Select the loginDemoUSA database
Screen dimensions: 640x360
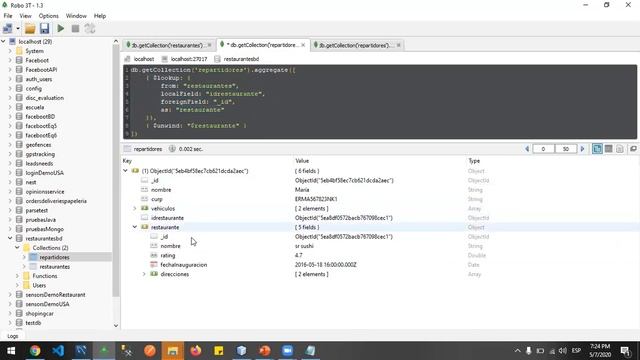point(44,173)
